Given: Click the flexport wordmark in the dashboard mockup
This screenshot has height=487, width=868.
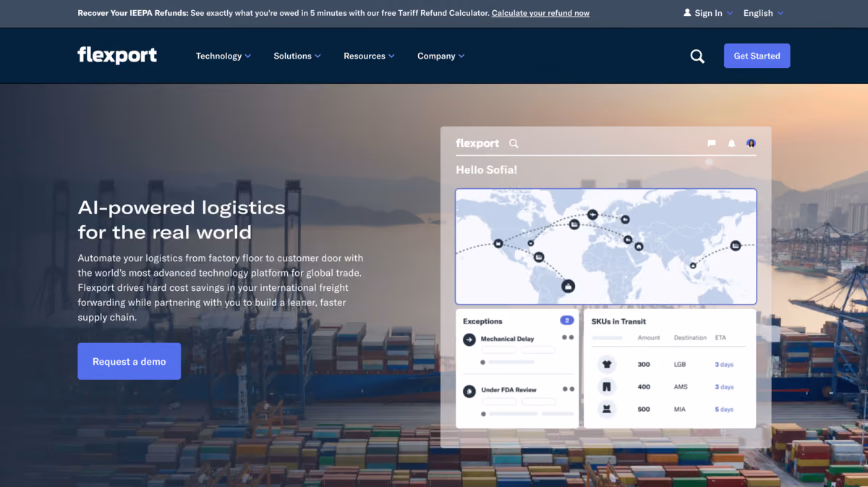Looking at the screenshot, I should (x=477, y=143).
